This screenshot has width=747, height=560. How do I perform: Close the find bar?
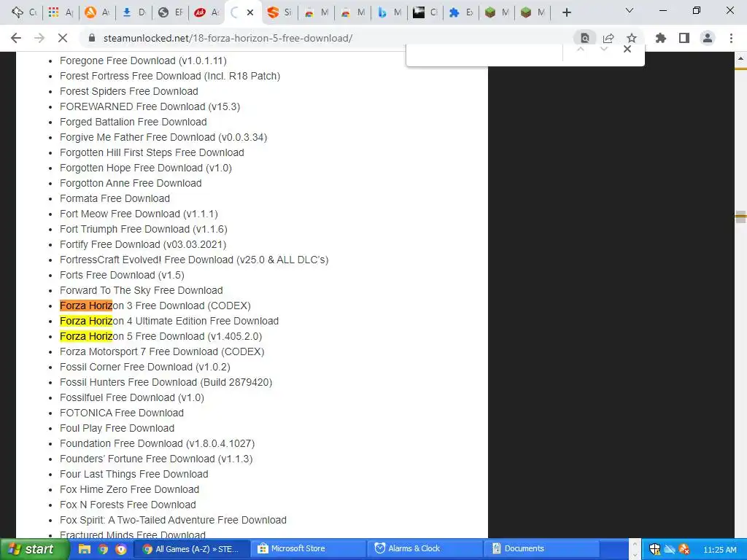[627, 49]
